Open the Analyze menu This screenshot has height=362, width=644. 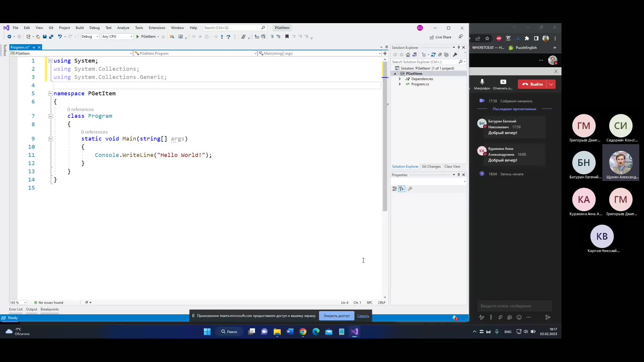click(123, 28)
